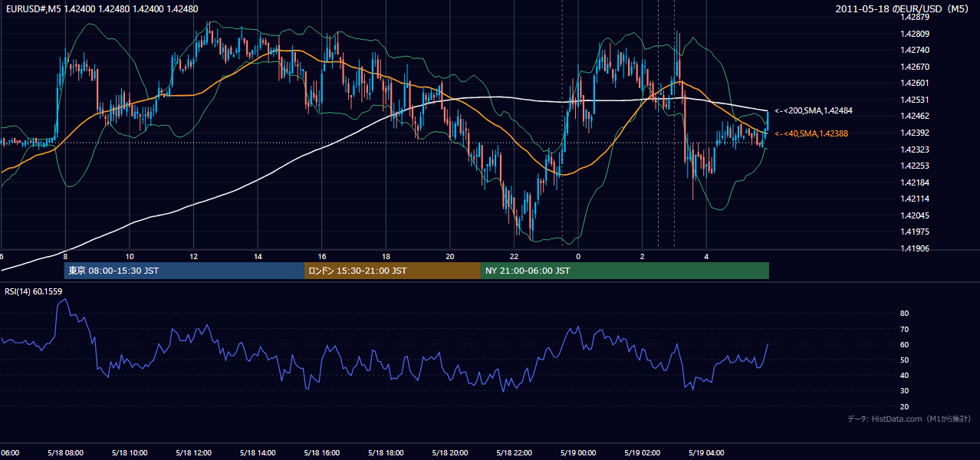Click price scale value 1.42740
980x460 pixels.
[x=916, y=50]
